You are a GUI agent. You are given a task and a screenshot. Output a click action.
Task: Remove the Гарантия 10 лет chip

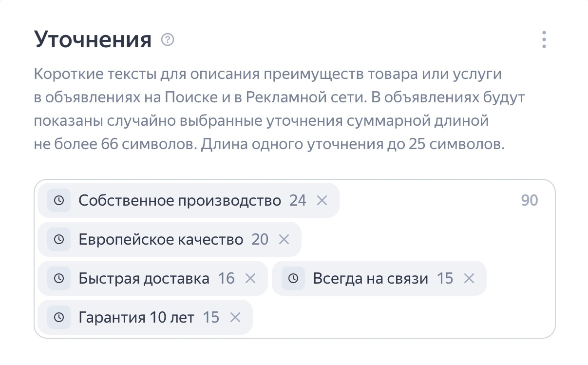pyautogui.click(x=235, y=317)
